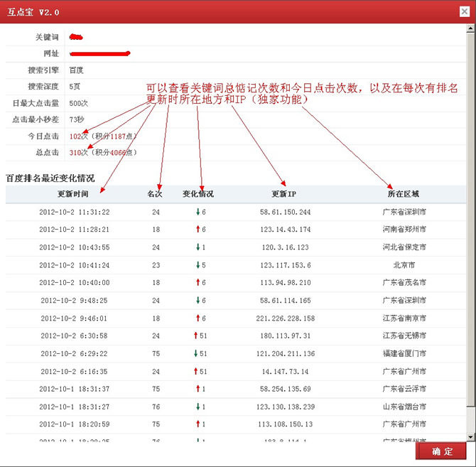Open today's click count 102次

78,136
